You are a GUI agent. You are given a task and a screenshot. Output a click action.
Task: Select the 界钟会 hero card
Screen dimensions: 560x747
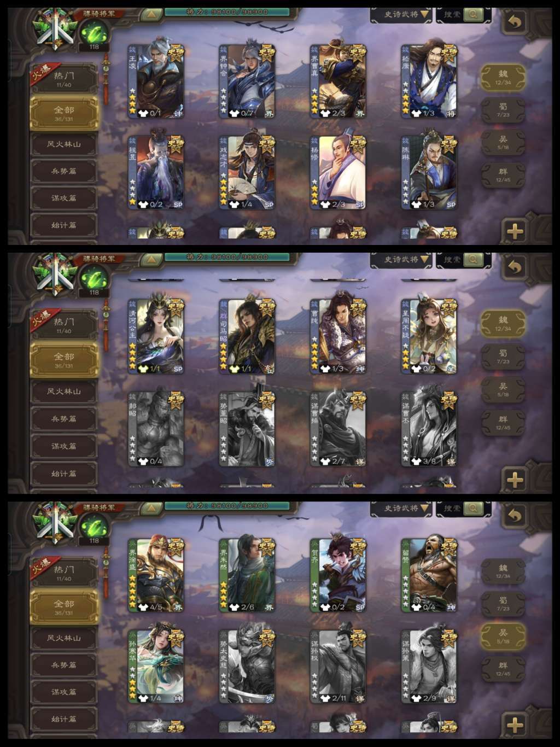point(247,81)
